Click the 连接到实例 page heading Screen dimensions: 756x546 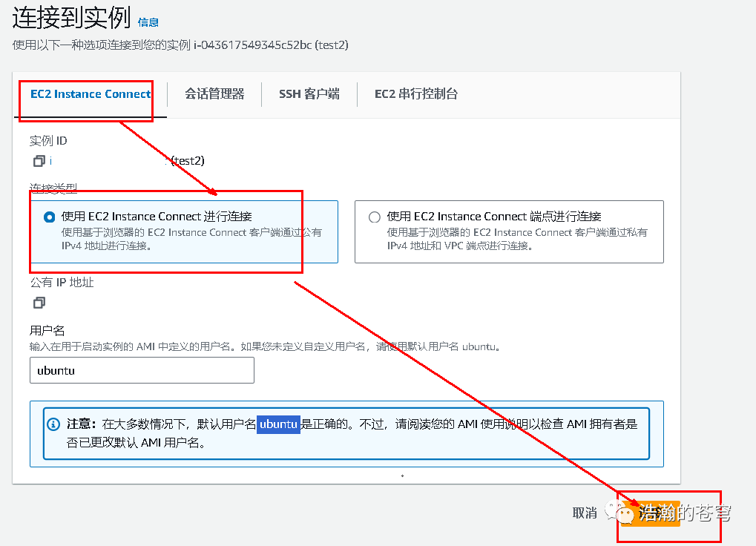click(71, 18)
